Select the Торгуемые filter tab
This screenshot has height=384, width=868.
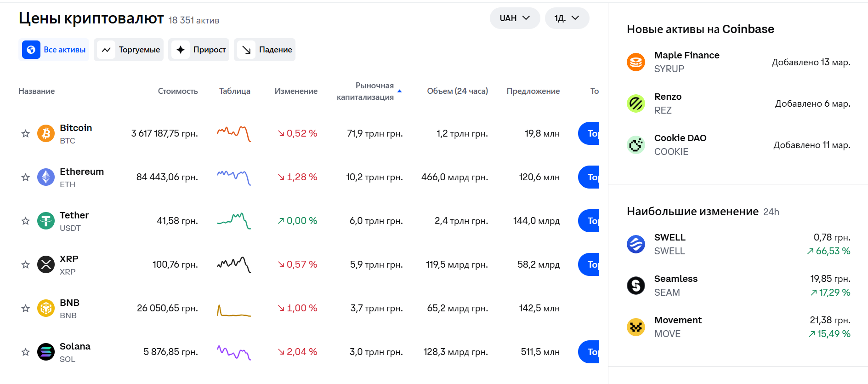pyautogui.click(x=129, y=50)
